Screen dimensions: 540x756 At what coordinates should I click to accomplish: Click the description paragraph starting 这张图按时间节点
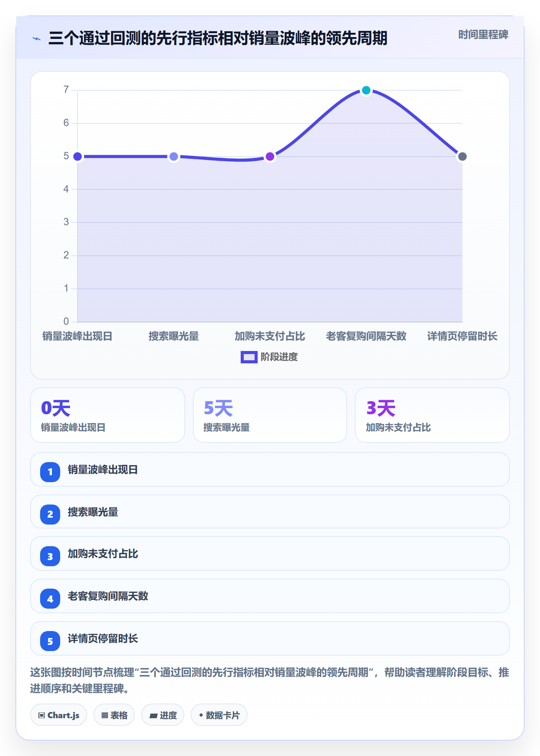(x=270, y=680)
